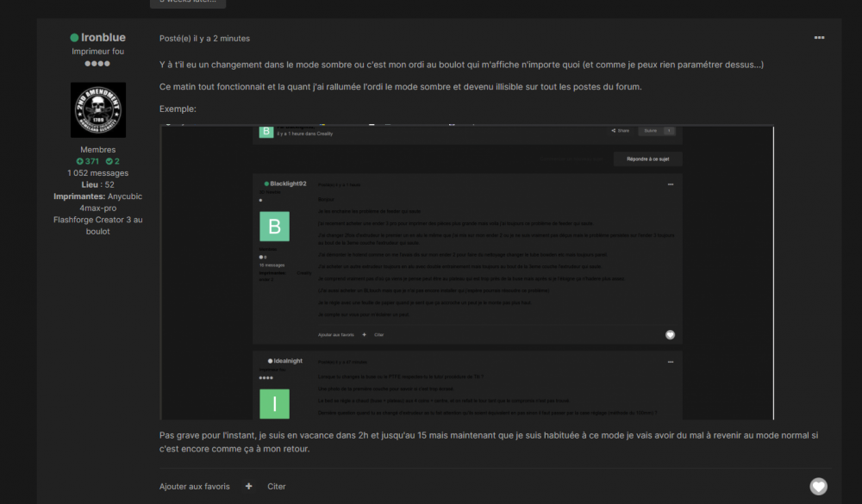
Task: Click the green plus reputation icon
Action: pyautogui.click(x=80, y=161)
